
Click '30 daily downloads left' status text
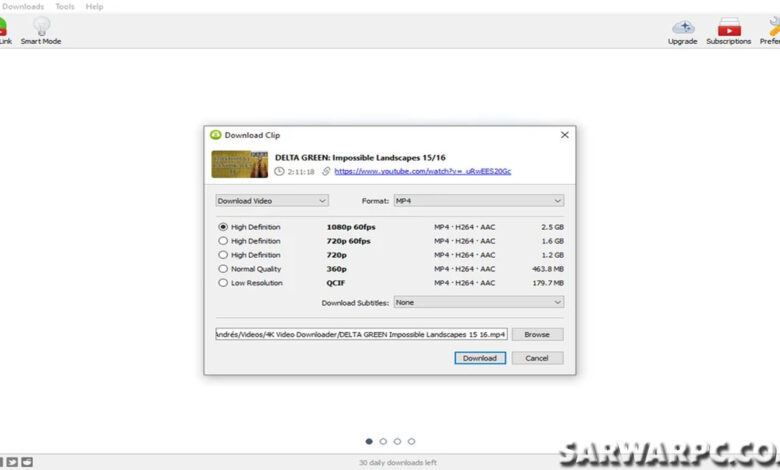(398, 463)
